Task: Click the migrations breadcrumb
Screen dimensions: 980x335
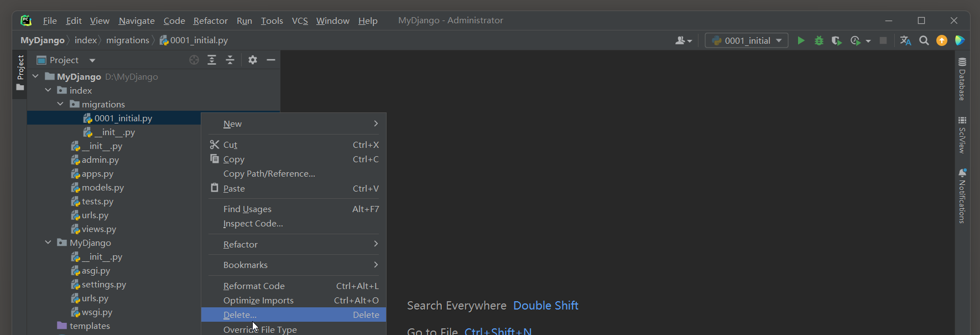Action: [x=128, y=40]
